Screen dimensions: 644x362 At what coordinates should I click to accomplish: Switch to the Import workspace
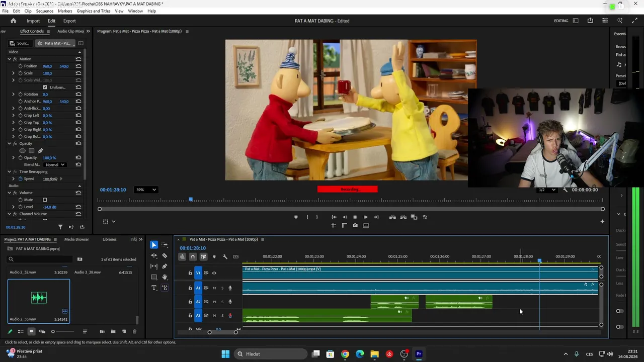click(x=33, y=21)
